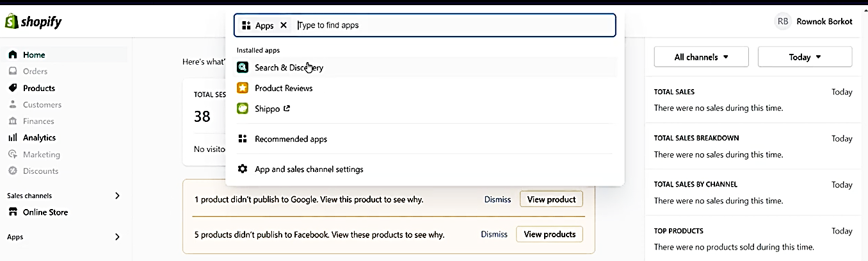Expand Sales channels chevron
The width and height of the screenshot is (868, 261).
pyautogui.click(x=117, y=196)
